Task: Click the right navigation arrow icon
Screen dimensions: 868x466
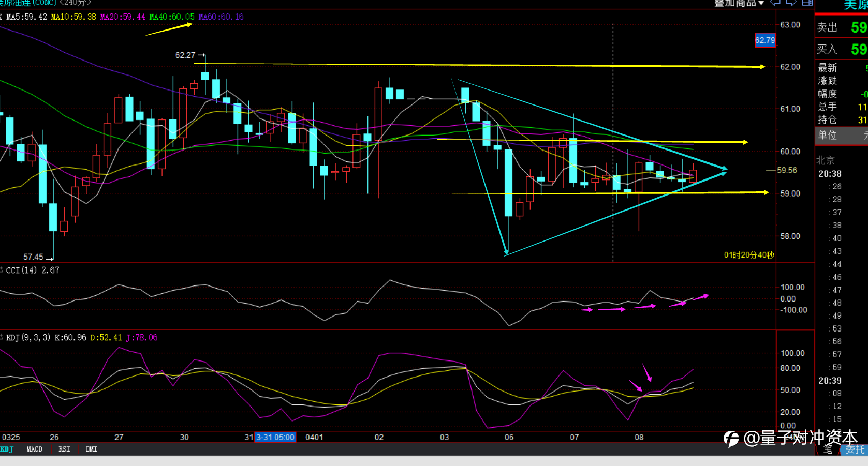Action: coord(791,3)
